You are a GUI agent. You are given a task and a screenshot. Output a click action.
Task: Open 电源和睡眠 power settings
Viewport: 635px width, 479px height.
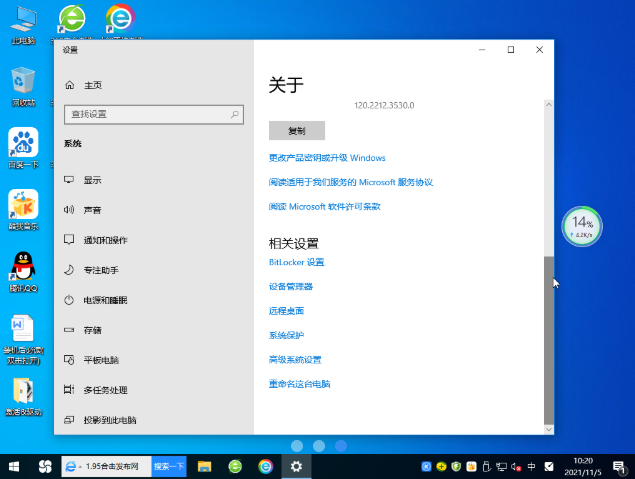105,300
